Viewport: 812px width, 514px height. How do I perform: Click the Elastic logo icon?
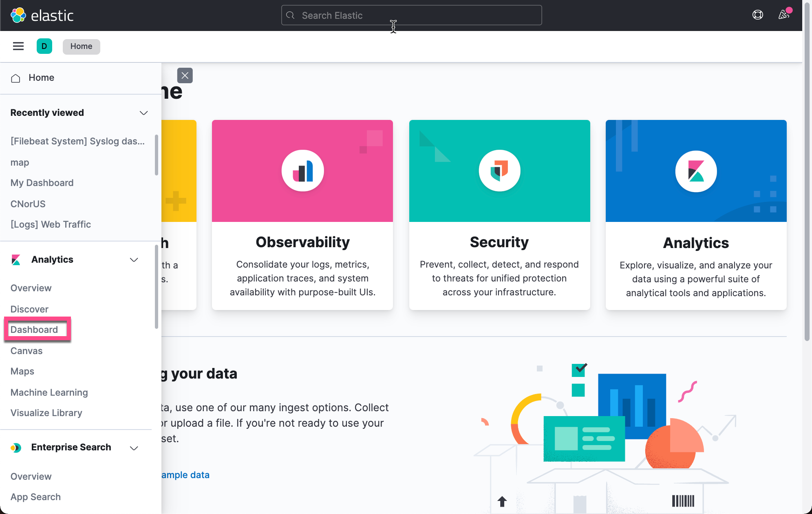18,16
